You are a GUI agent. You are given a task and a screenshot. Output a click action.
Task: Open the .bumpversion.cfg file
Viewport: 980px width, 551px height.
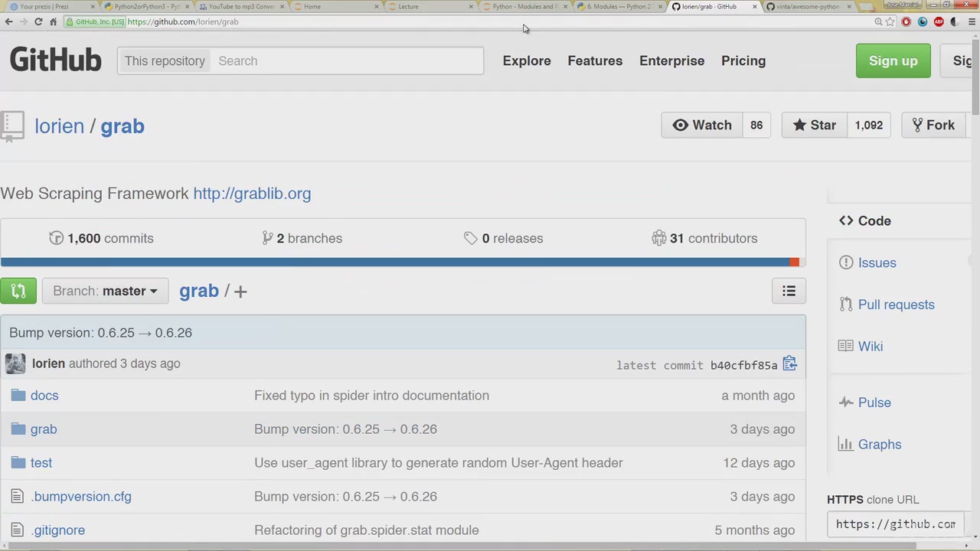pos(81,497)
